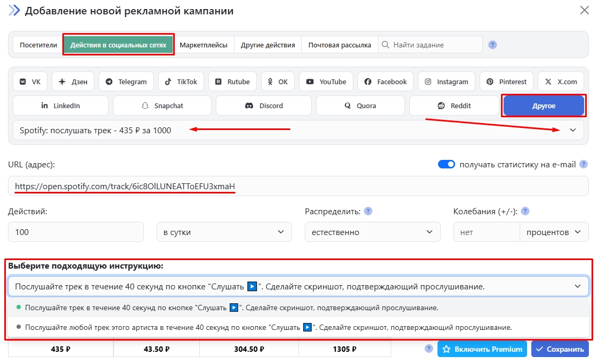Screen dimensions: 599x364
Task: Open the 'в сутки' period dropdown
Action: 224,232
